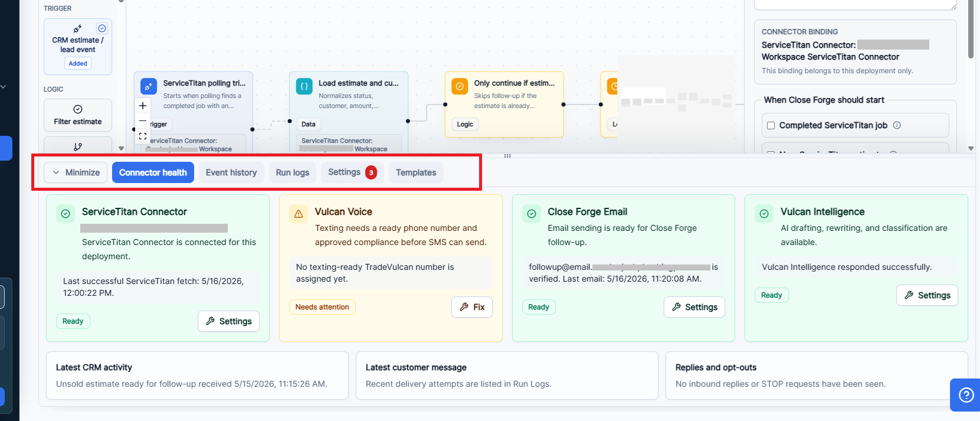Click the right panel scroll down arrow
Image resolution: width=980 pixels, height=421 pixels.
[x=971, y=149]
